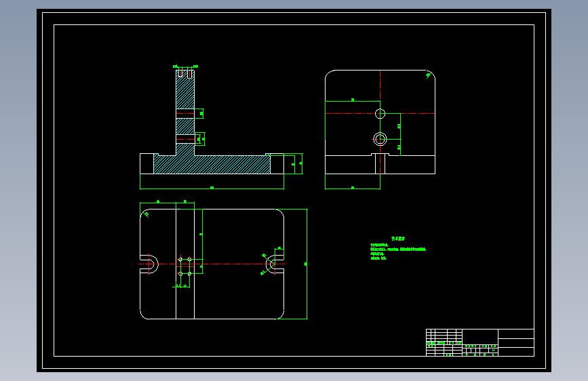
Task: Select radius label at side view's upper-right corner
Action: [428, 75]
